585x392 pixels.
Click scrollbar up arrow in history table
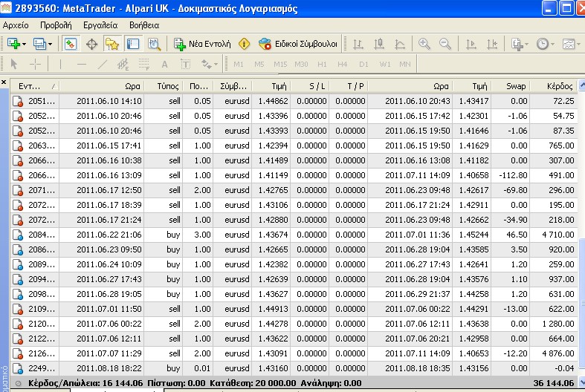point(581,85)
